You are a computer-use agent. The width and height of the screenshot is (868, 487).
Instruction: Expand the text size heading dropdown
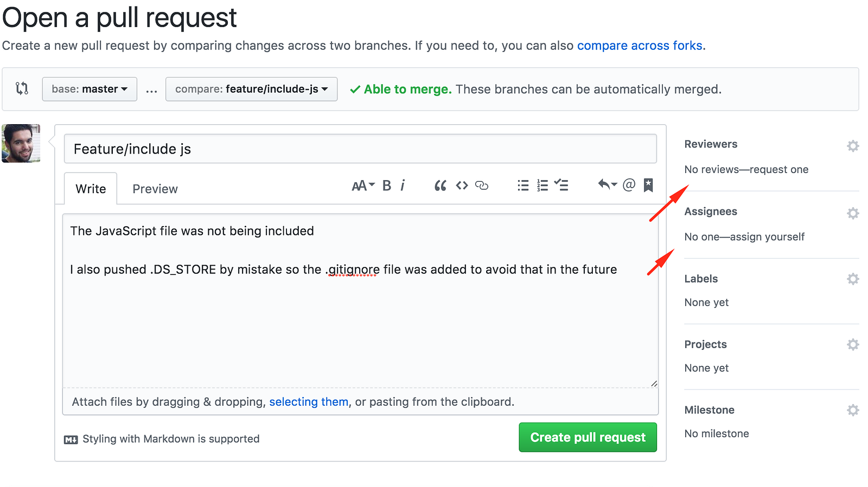tap(363, 185)
